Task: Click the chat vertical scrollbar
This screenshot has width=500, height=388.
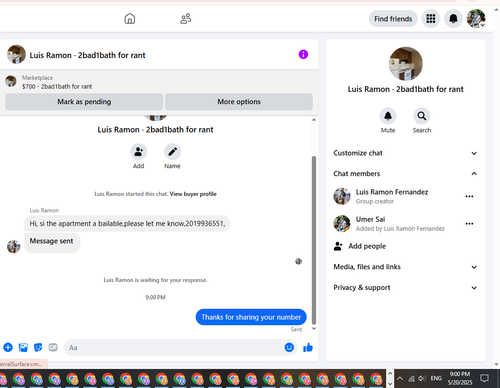Action: pos(314,240)
